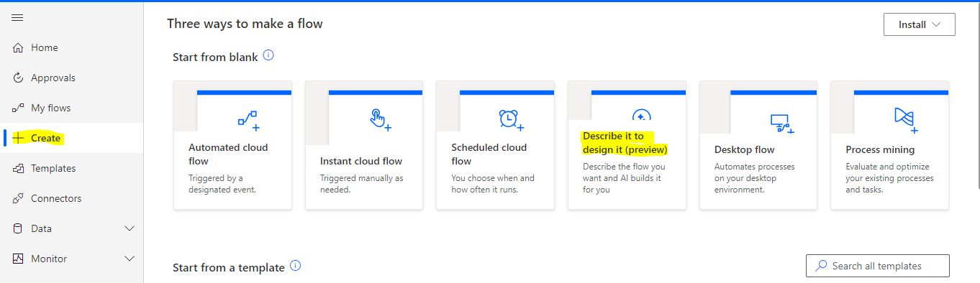
Task: Open Templates in the left navigation
Action: click(72, 168)
